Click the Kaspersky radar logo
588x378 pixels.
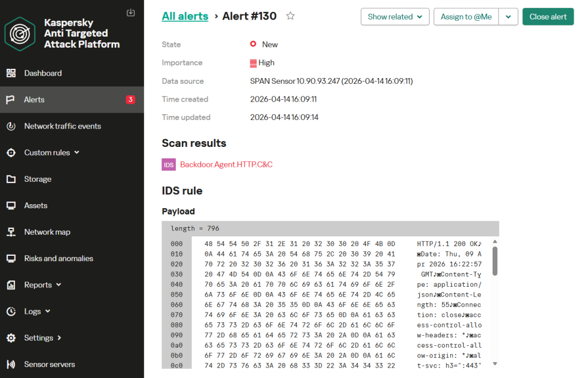[x=20, y=34]
